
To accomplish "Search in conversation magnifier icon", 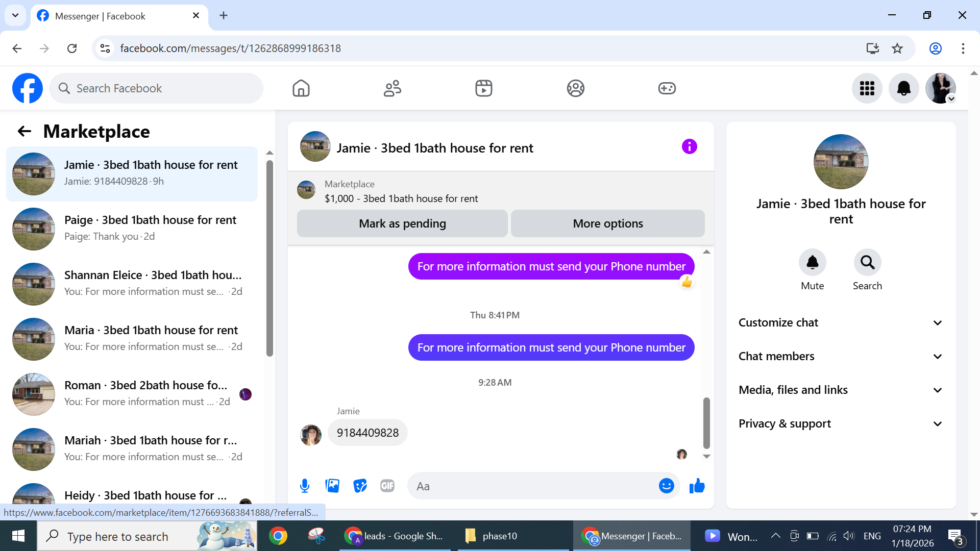I will coord(867,263).
